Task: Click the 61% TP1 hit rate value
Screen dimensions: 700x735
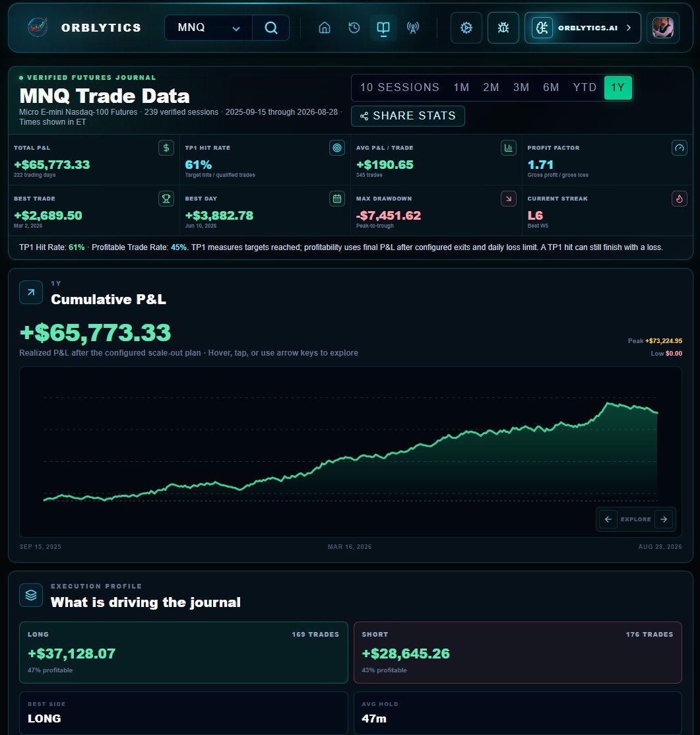Action: tap(199, 165)
